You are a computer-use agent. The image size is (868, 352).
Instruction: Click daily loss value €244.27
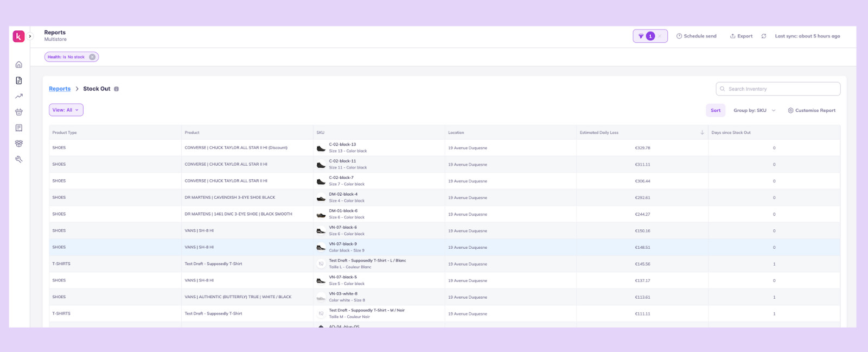(x=642, y=214)
